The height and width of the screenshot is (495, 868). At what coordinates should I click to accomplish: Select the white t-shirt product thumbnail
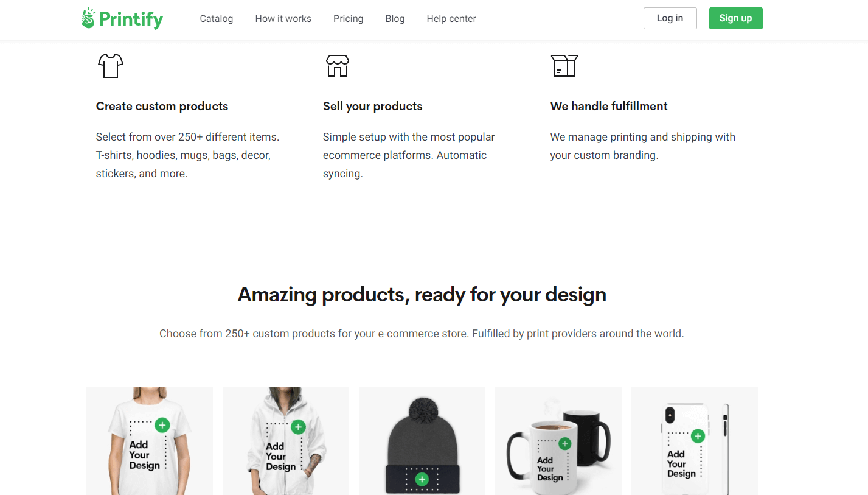point(150,441)
